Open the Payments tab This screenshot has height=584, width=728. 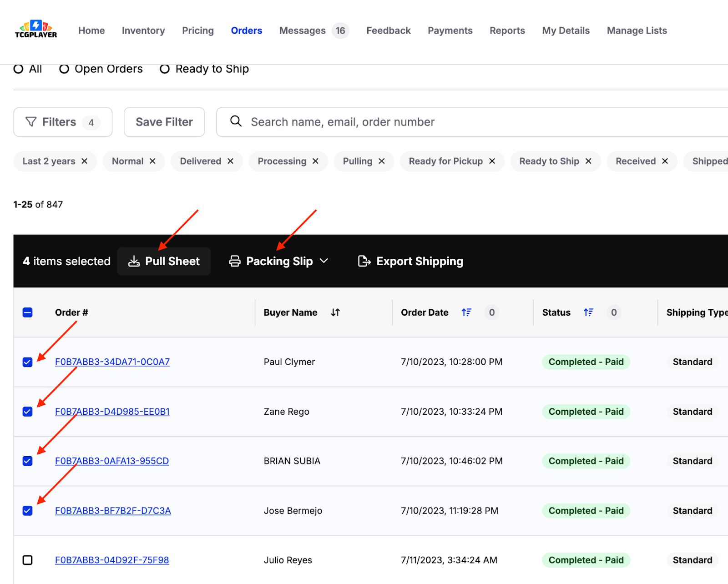[450, 30]
